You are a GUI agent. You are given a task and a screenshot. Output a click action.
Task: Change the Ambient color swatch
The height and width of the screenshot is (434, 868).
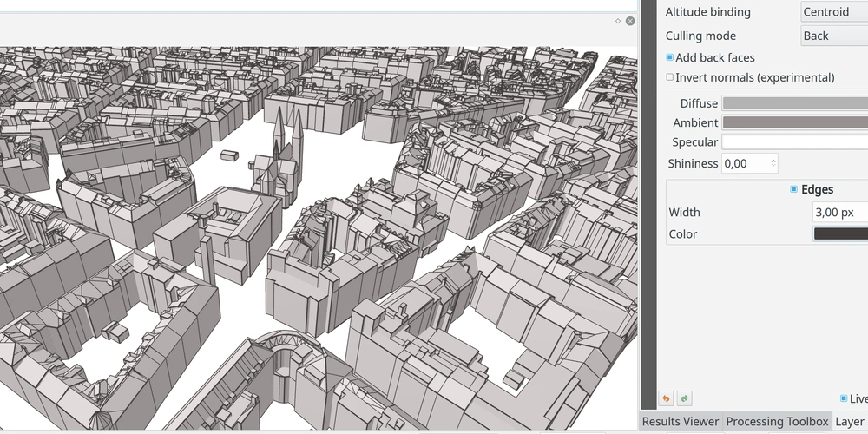coord(795,122)
